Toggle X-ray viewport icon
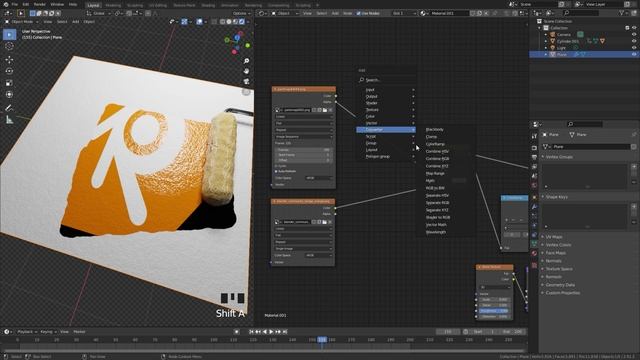Screen dimensions: 640x360 (214, 22)
